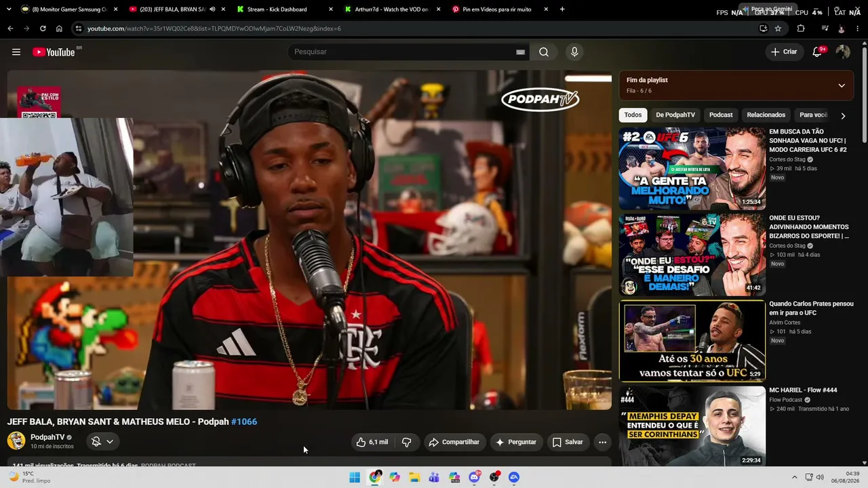The image size is (868, 488).
Task: Like the video with 6,1 mil likes
Action: [372, 442]
